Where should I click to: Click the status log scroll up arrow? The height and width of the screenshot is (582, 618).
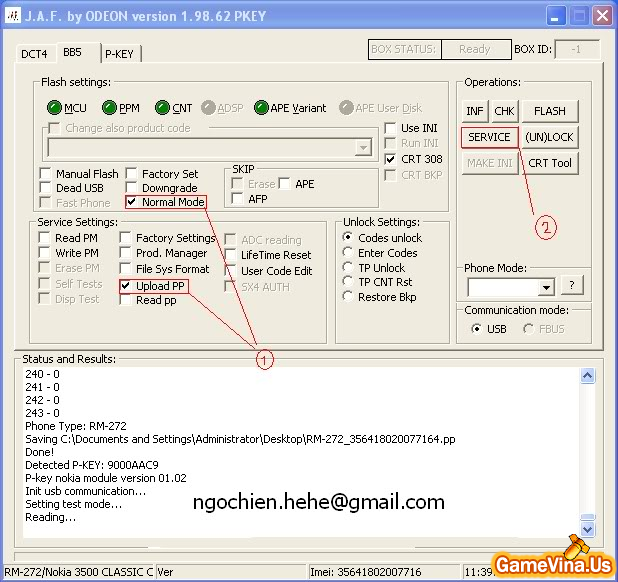587,376
